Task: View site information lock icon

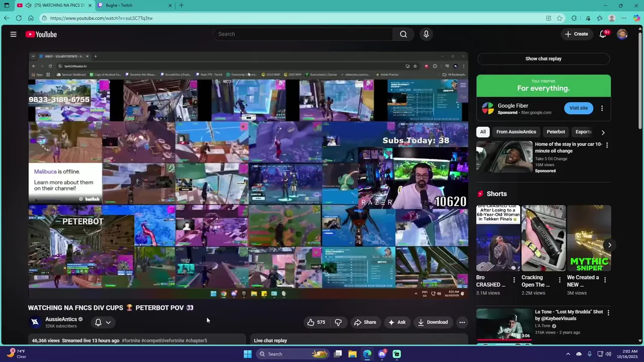Action: click(44, 18)
